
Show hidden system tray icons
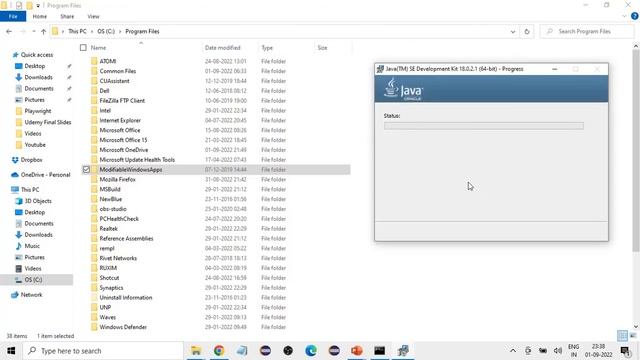pos(513,351)
